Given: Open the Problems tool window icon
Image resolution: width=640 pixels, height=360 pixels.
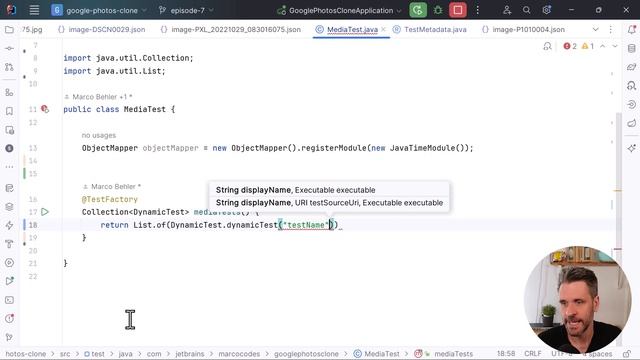Looking at the screenshot, I should click(9, 319).
